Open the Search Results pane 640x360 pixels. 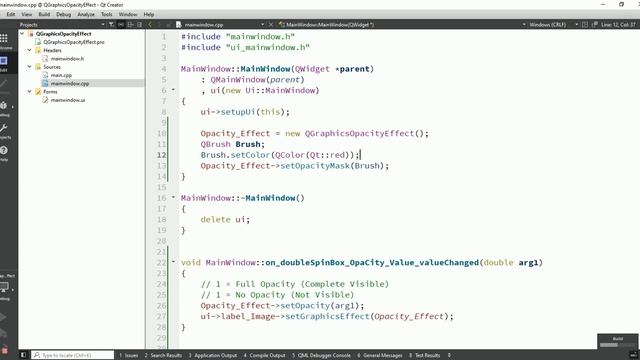click(163, 355)
